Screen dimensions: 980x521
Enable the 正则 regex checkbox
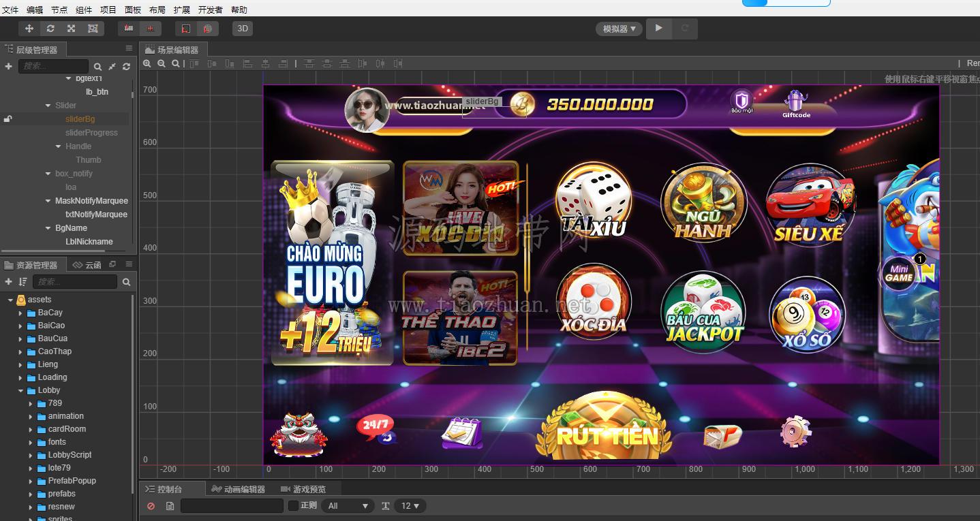[x=293, y=505]
